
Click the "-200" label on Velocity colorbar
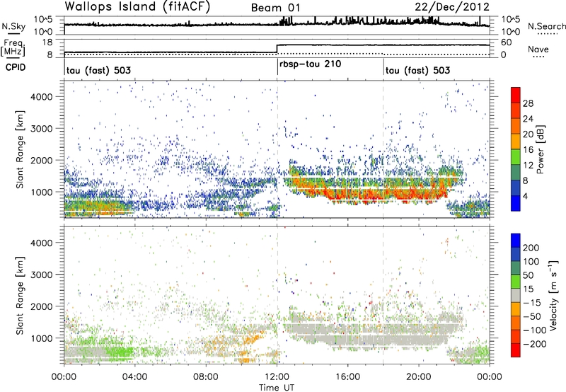535,344
